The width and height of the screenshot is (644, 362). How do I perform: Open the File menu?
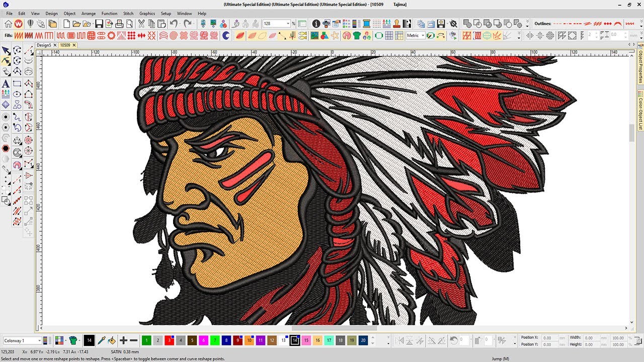(x=9, y=14)
